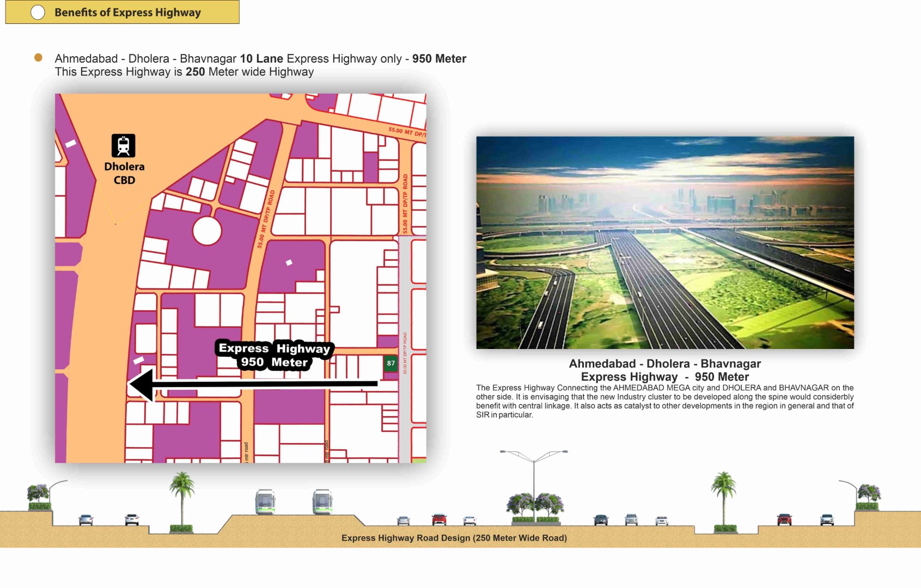Click the 55.00 MT DP/TP ROAD diagonal label
The image size is (921, 588).
point(266,219)
